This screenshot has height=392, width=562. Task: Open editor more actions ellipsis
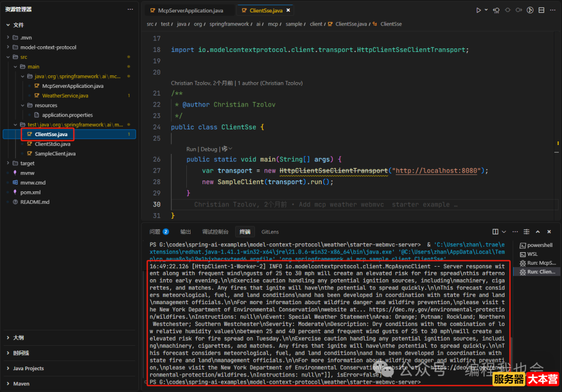(x=553, y=10)
